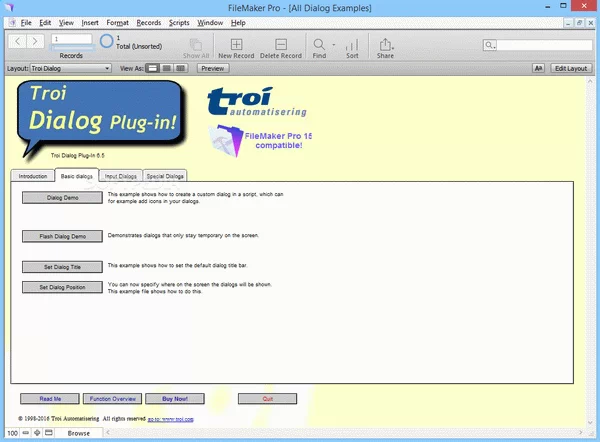This screenshot has height=442, width=600.
Task: Click the Edit Layout button
Action: (571, 69)
